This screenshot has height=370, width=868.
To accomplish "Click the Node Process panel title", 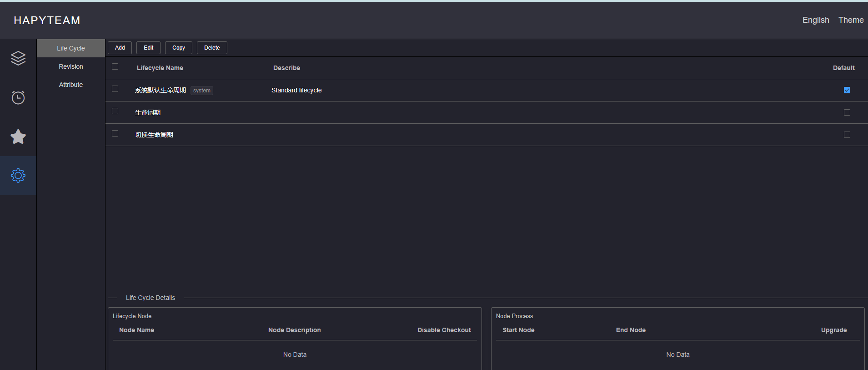I will point(514,316).
